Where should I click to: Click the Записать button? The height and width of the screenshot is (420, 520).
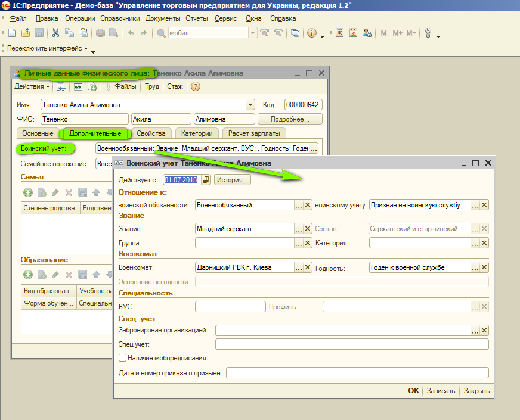441,391
